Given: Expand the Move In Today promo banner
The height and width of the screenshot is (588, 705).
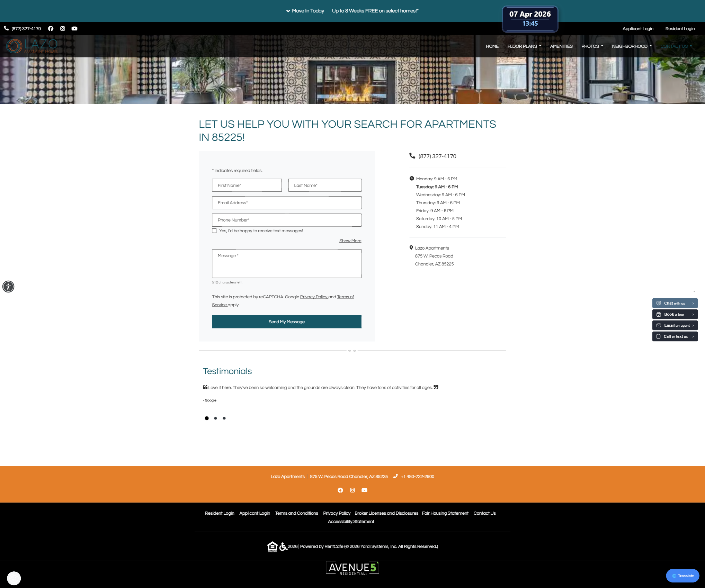Looking at the screenshot, I should [352, 11].
